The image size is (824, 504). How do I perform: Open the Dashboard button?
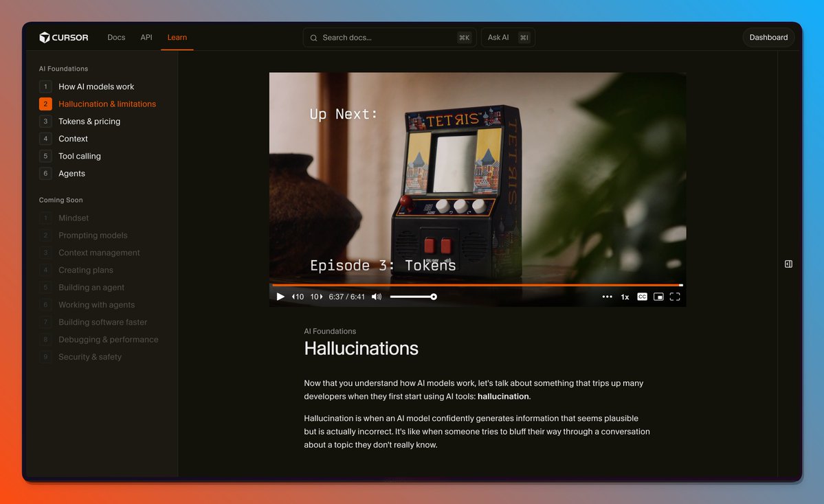768,37
